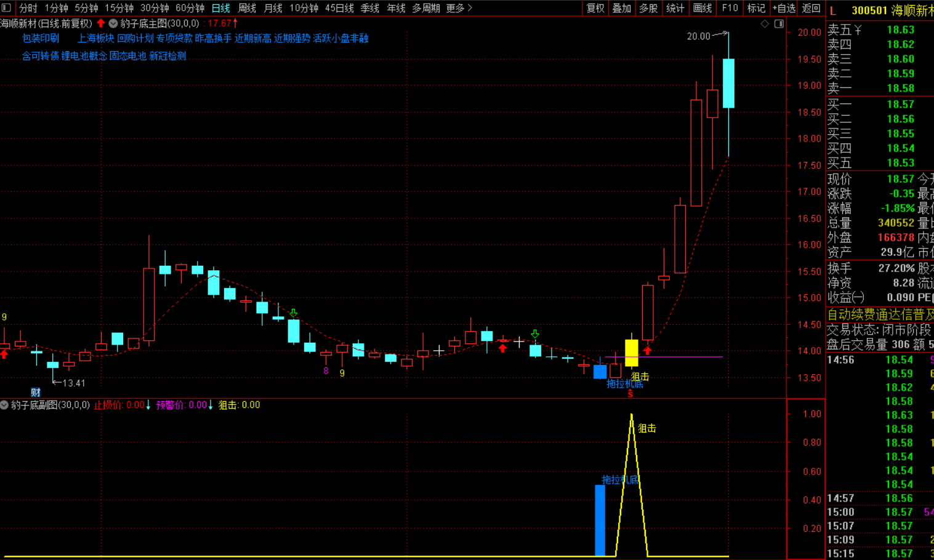This screenshot has width=934, height=560.
Task: Expand the 豹子底主图 indicator dropdown
Action: pos(113,23)
